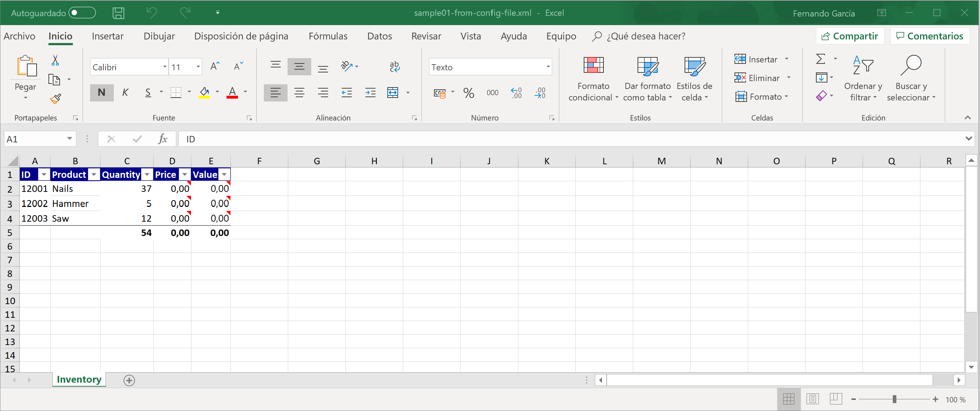Toggle Bold (N) formatting

click(102, 93)
